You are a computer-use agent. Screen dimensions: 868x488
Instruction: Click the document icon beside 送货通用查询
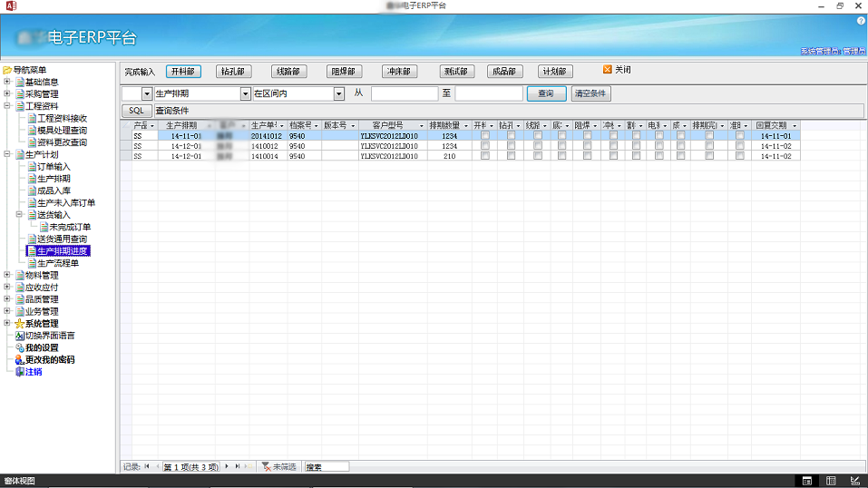32,239
